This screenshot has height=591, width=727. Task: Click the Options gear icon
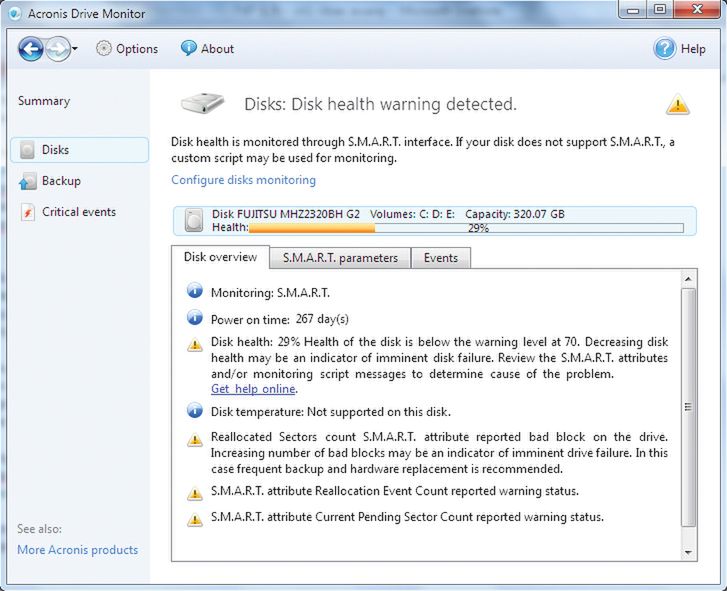click(104, 48)
